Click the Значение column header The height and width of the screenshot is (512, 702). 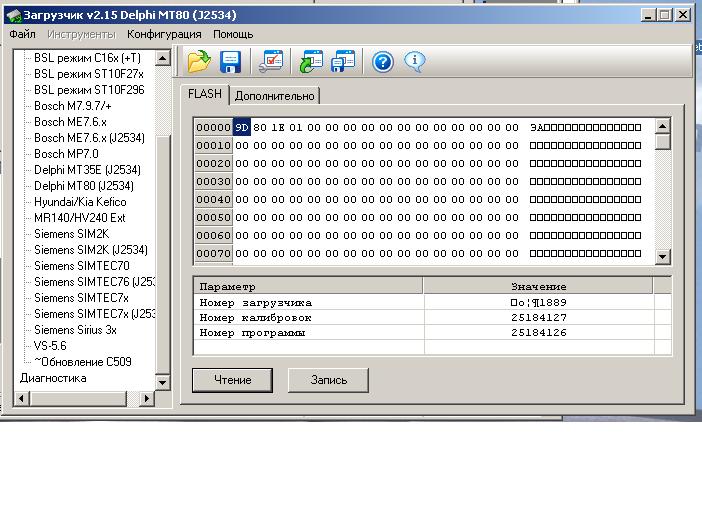click(538, 286)
